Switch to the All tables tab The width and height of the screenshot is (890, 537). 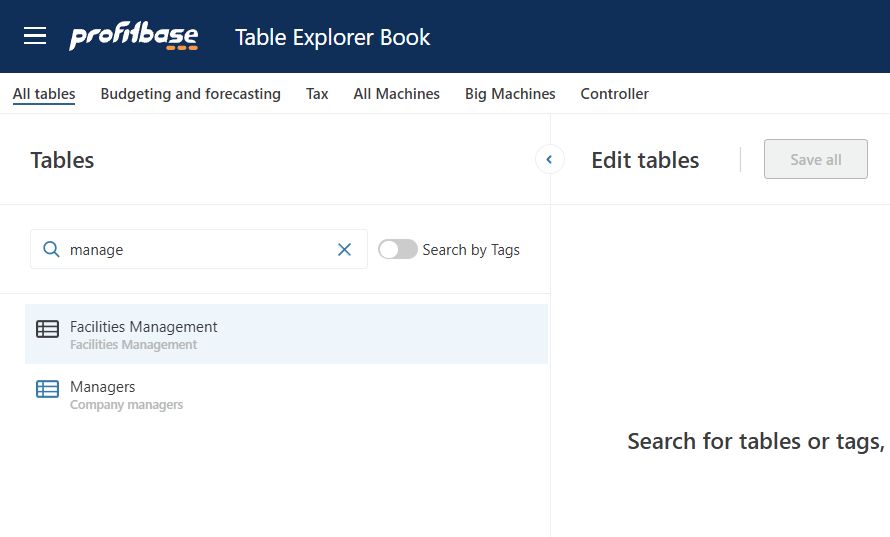[44, 94]
